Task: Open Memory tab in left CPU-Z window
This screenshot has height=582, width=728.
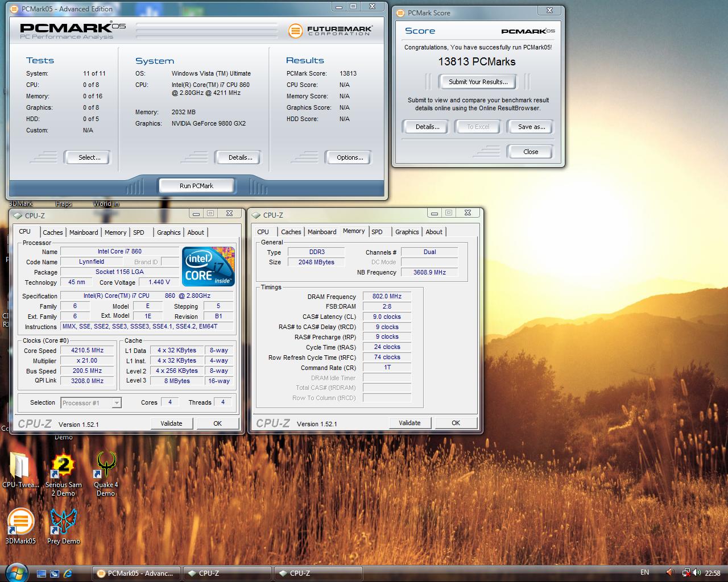Action: point(115,232)
